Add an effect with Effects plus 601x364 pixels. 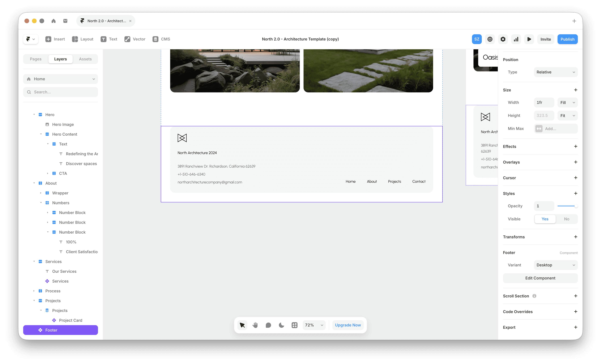[575, 146]
